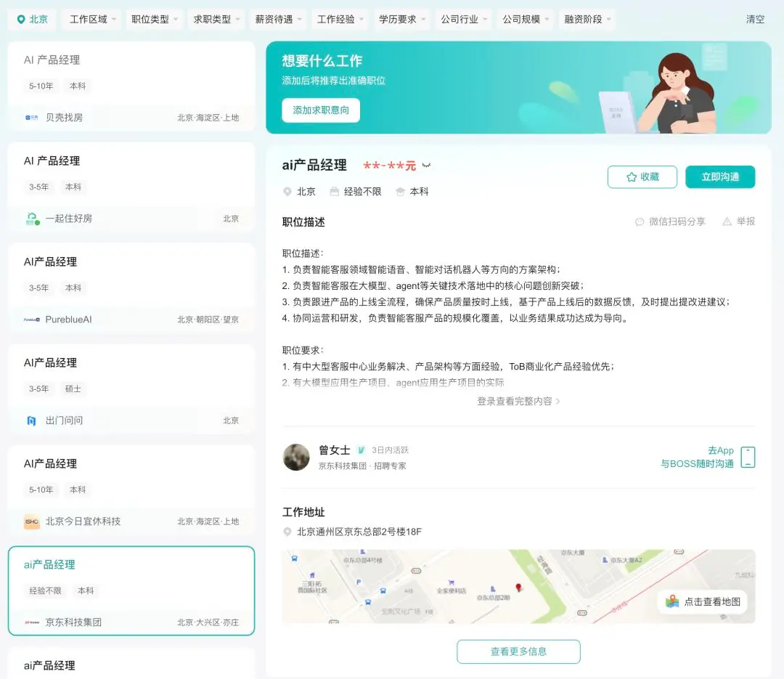Open the 学历要求 dropdown
Screen dimensions: 784x679
point(401,20)
